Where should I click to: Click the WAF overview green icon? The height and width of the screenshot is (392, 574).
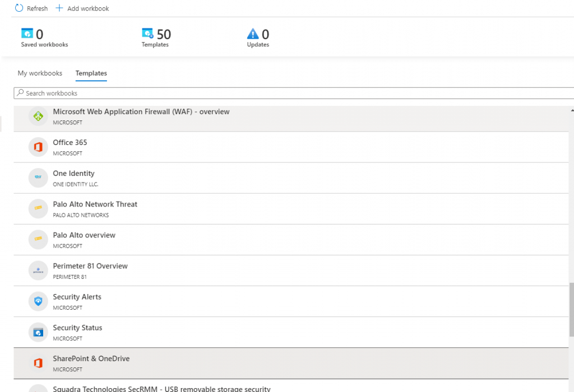(x=38, y=116)
